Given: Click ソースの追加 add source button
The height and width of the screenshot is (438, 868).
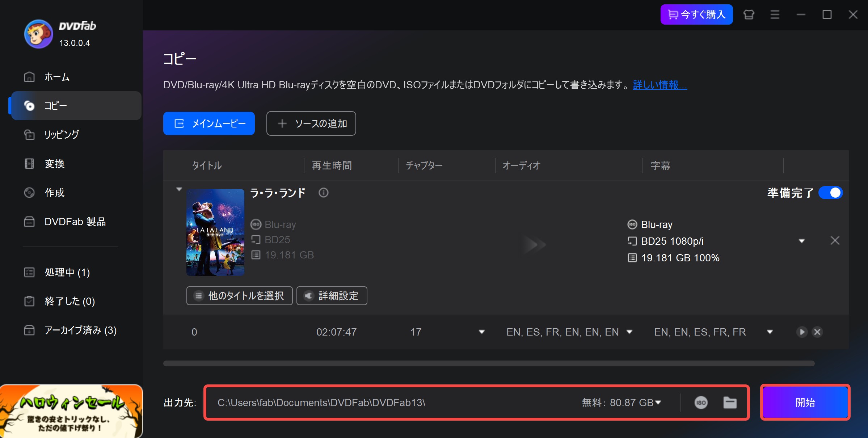Looking at the screenshot, I should [311, 123].
